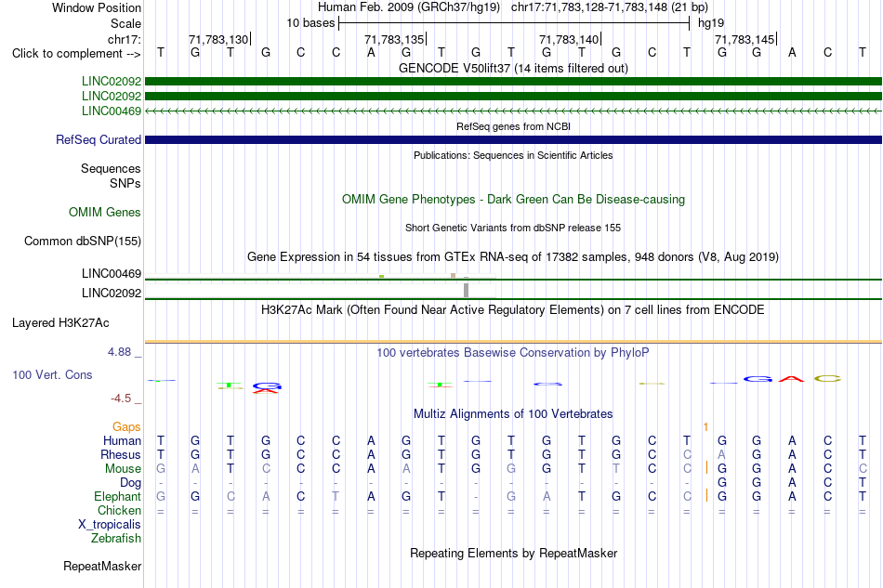Select the orange Gaps label
This screenshot has height=588, width=883.
pos(126,426)
